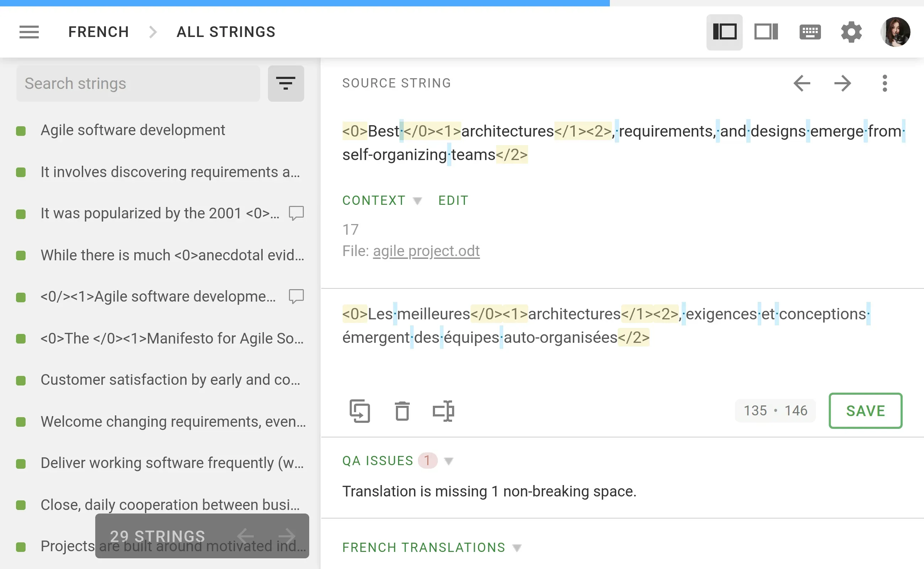Viewport: 924px width, 569px height.
Task: Open keyboard shortcuts icon
Action: point(810,32)
